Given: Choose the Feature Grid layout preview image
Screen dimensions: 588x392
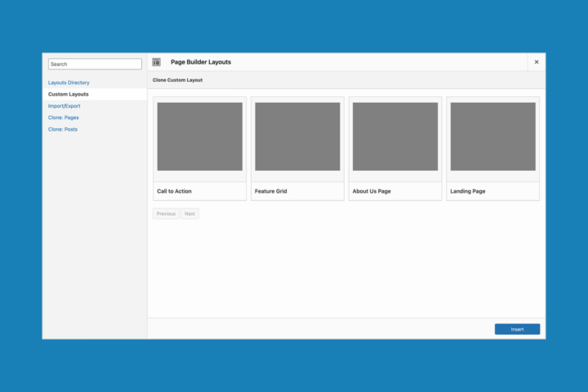Looking at the screenshot, I should 297,136.
